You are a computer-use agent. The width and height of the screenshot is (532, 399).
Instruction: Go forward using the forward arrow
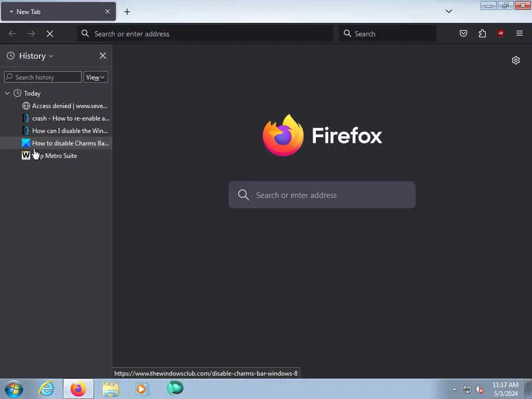(31, 34)
